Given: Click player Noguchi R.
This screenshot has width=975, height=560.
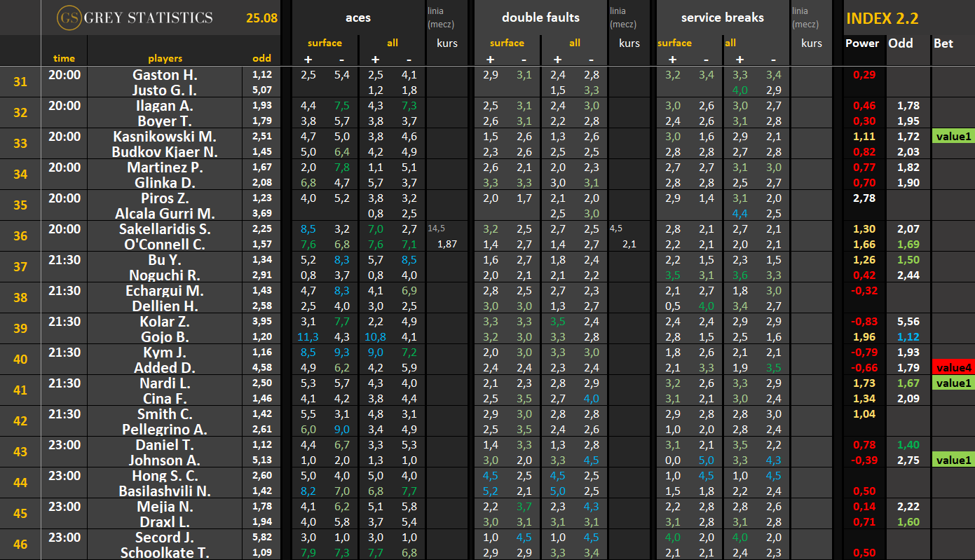Looking at the screenshot, I should 165,275.
